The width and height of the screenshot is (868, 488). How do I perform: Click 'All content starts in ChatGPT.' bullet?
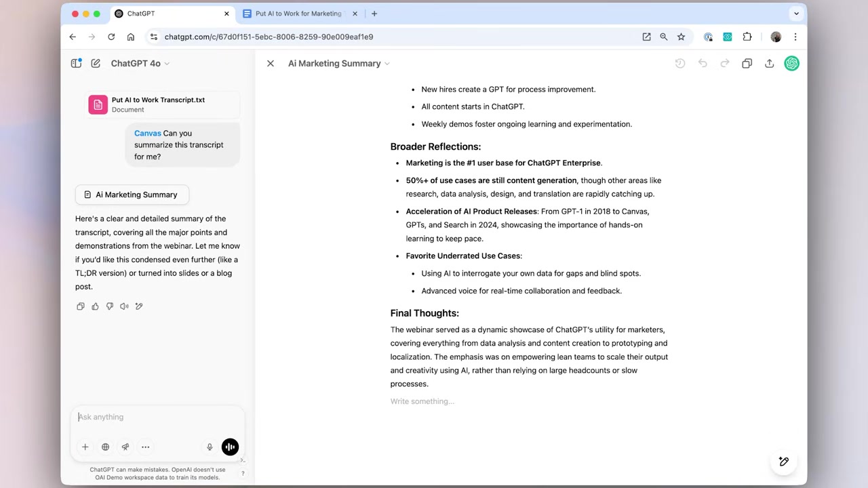[473, 106]
